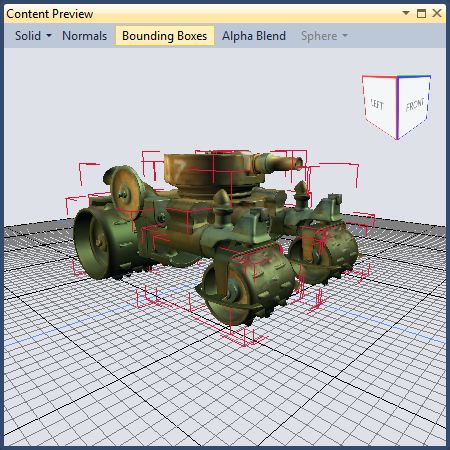Screen dimensions: 450x450
Task: Click the LEFT face of view cube
Action: pyautogui.click(x=379, y=106)
